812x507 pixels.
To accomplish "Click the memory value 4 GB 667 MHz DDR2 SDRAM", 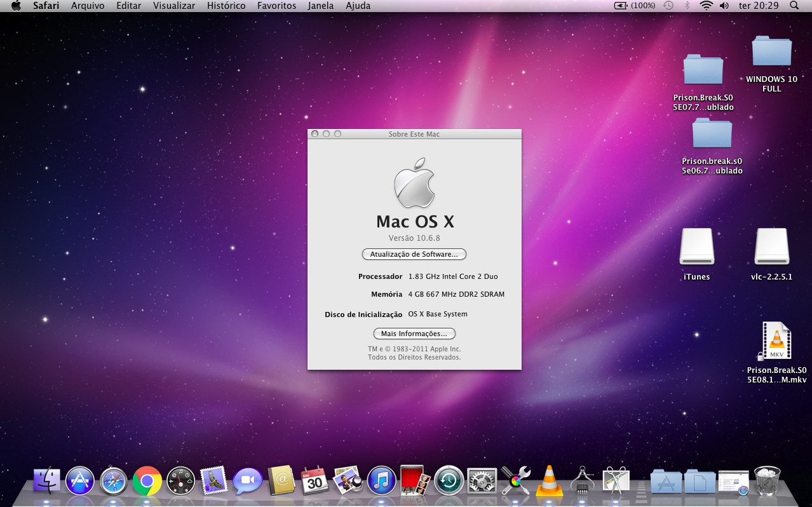I will (x=456, y=294).
